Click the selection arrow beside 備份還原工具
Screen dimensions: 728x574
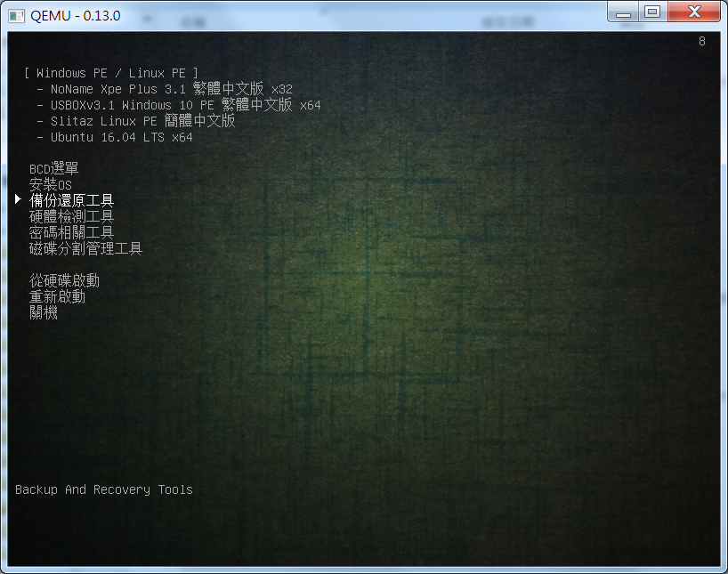(x=18, y=199)
